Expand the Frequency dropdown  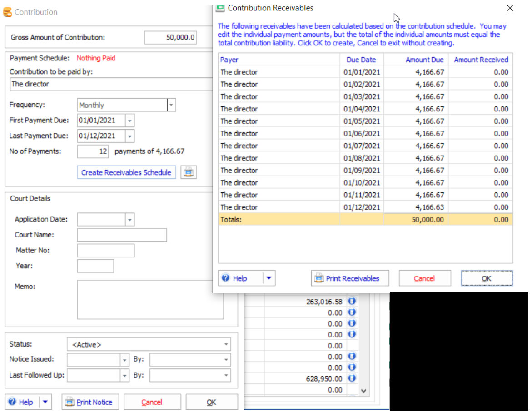pyautogui.click(x=171, y=105)
